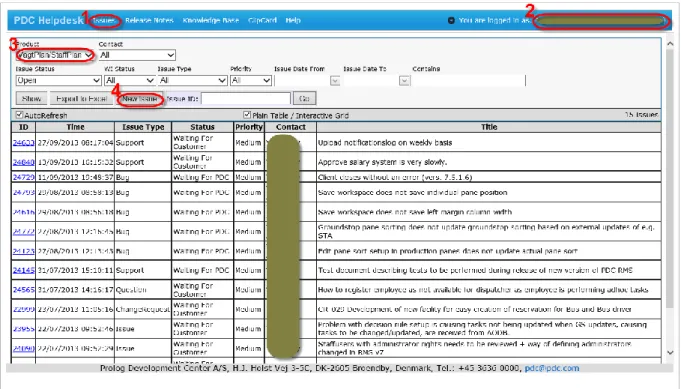681x389 pixels.
Task: Open the Issue Type dropdown
Action: (x=192, y=80)
